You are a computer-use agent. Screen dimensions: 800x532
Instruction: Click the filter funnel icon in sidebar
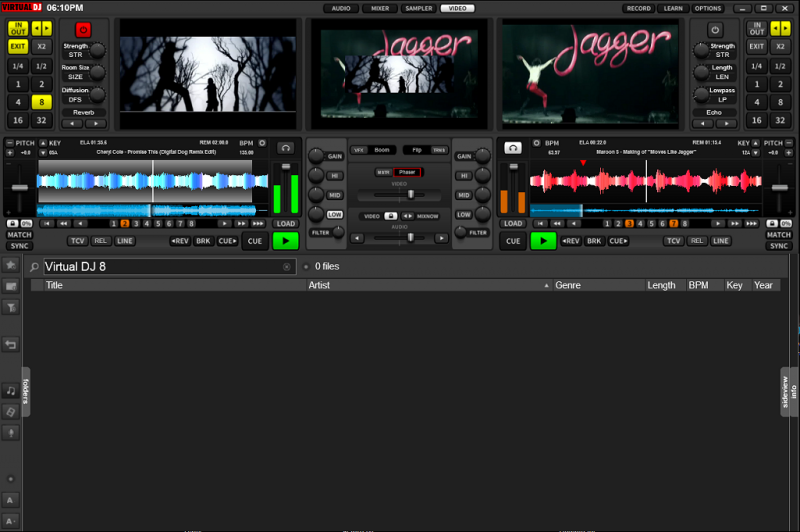click(11, 308)
